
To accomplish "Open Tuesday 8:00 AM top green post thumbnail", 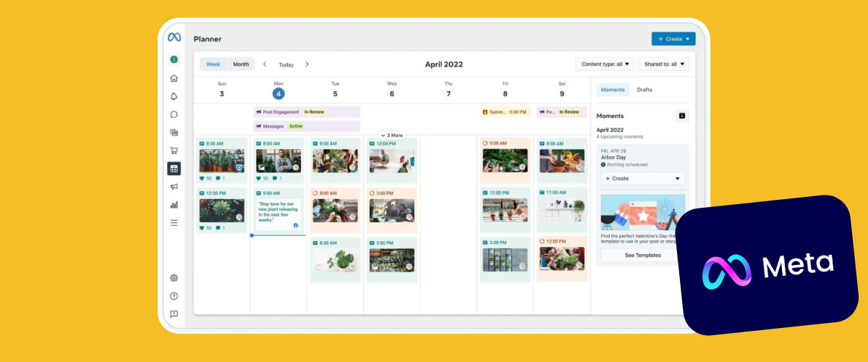I will (336, 161).
